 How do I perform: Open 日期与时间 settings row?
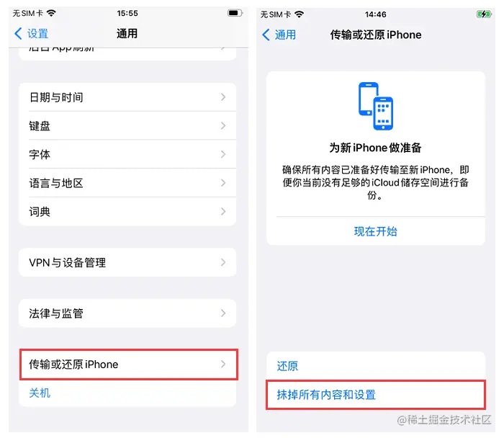[x=127, y=97]
